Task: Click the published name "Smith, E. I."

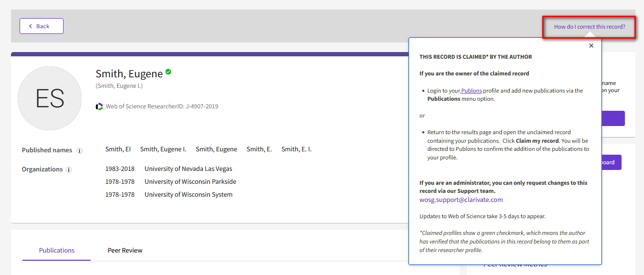Action: (x=296, y=148)
